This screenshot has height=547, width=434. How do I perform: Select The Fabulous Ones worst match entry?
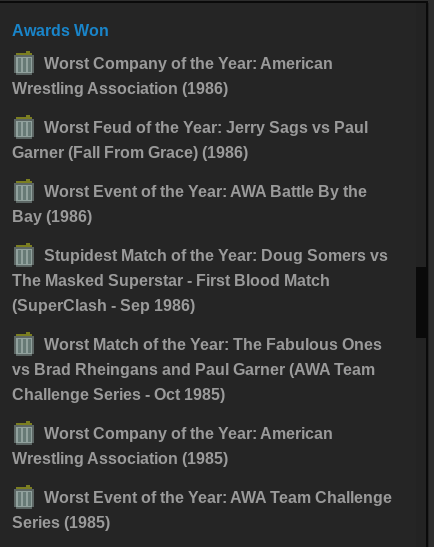(197, 369)
